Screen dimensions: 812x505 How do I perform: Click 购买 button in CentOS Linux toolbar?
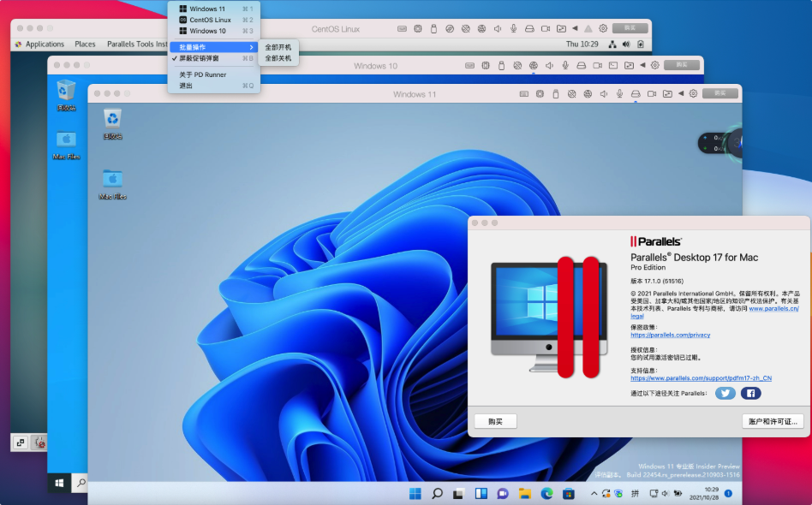click(630, 28)
